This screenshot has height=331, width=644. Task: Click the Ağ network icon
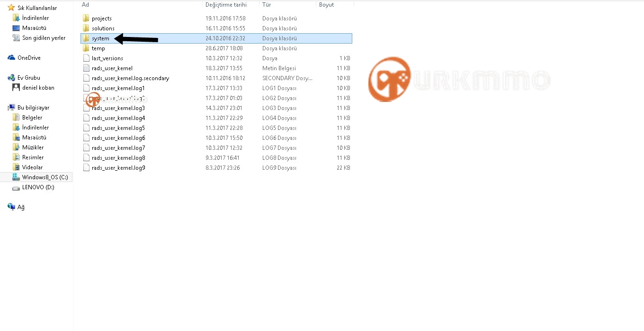(11, 207)
